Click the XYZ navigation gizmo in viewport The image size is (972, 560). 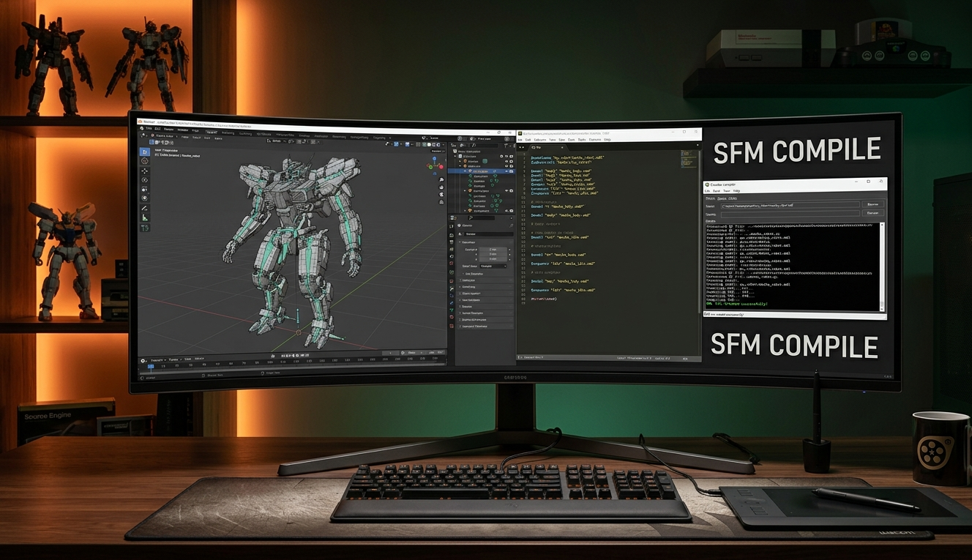[x=435, y=165]
